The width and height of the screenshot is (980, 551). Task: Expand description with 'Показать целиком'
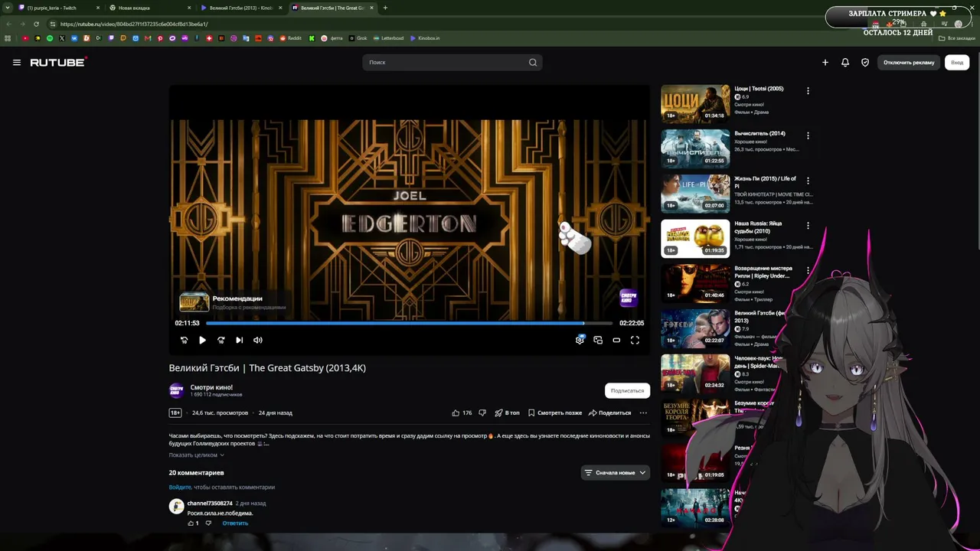tap(197, 455)
